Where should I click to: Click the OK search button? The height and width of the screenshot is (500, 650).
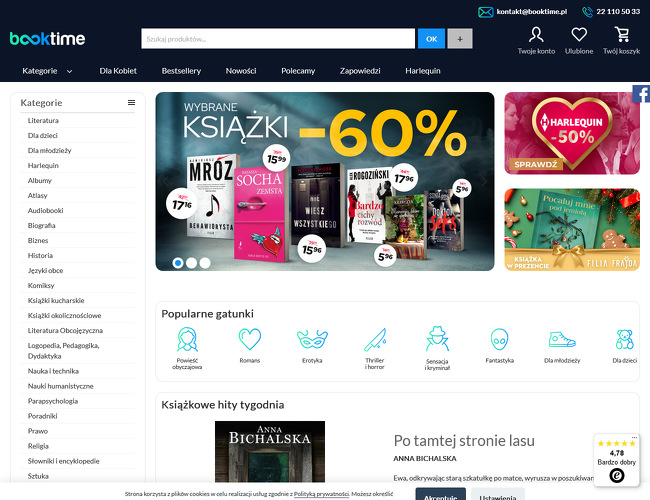point(432,39)
